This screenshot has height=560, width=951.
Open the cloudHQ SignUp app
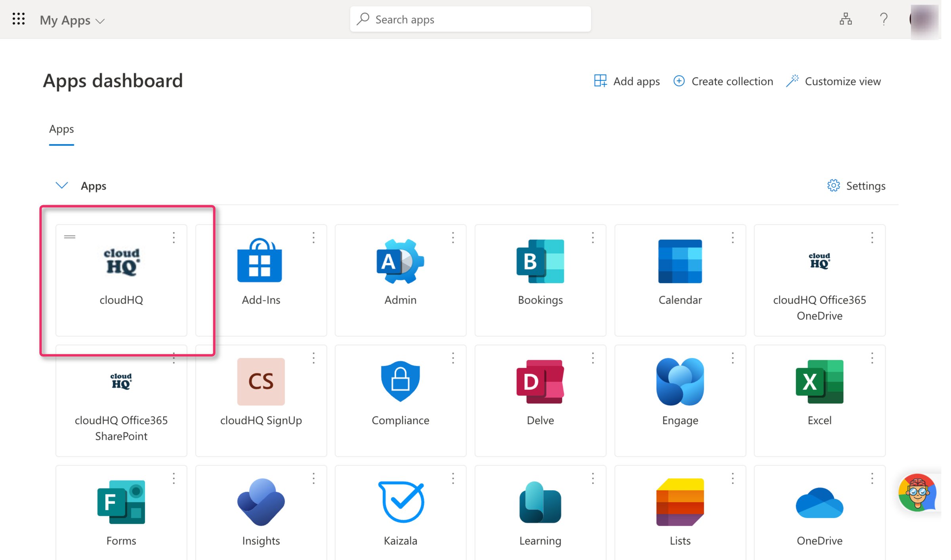(x=261, y=401)
